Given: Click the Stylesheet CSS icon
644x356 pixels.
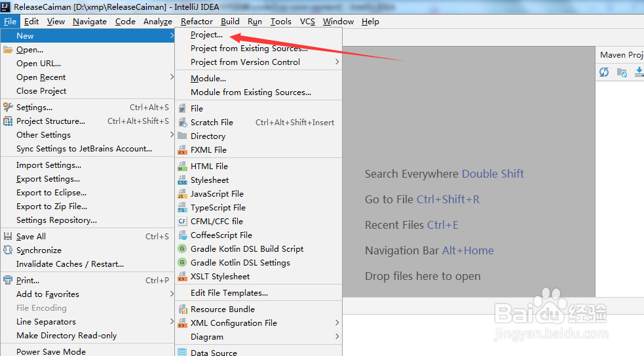Looking at the screenshot, I should [182, 180].
